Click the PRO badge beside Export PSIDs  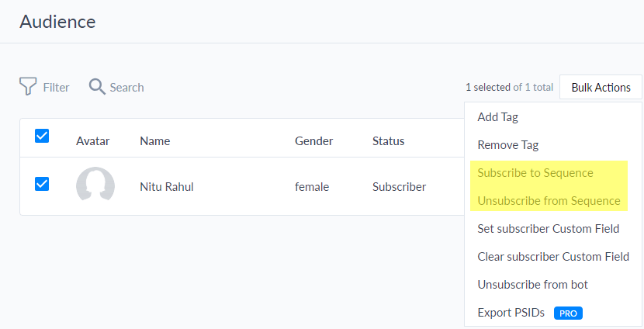568,313
